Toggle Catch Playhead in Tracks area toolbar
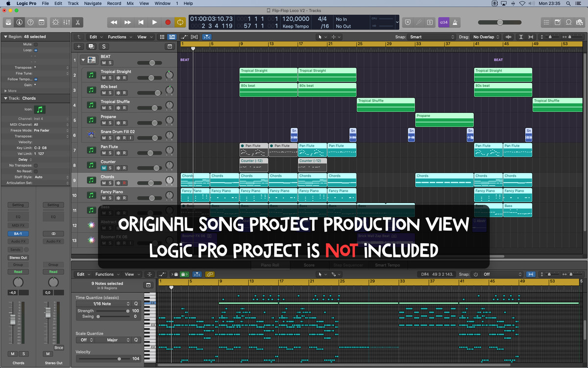 coord(207,37)
